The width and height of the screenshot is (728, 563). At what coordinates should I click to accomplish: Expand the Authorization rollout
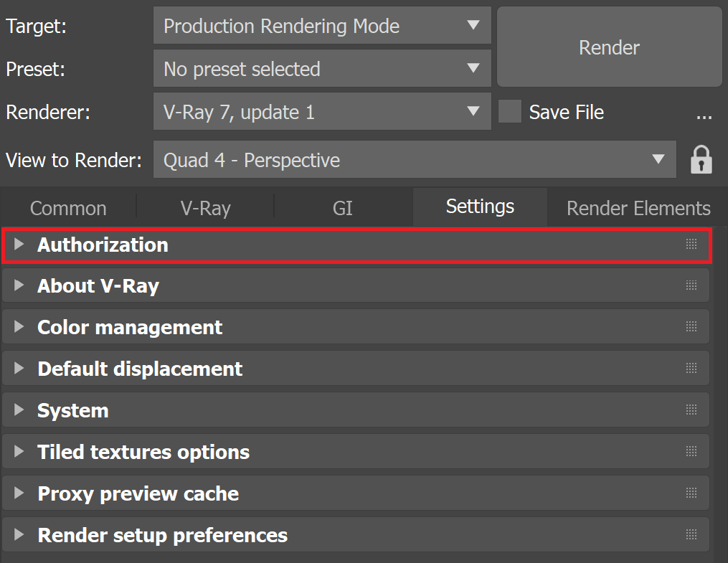pos(356,245)
